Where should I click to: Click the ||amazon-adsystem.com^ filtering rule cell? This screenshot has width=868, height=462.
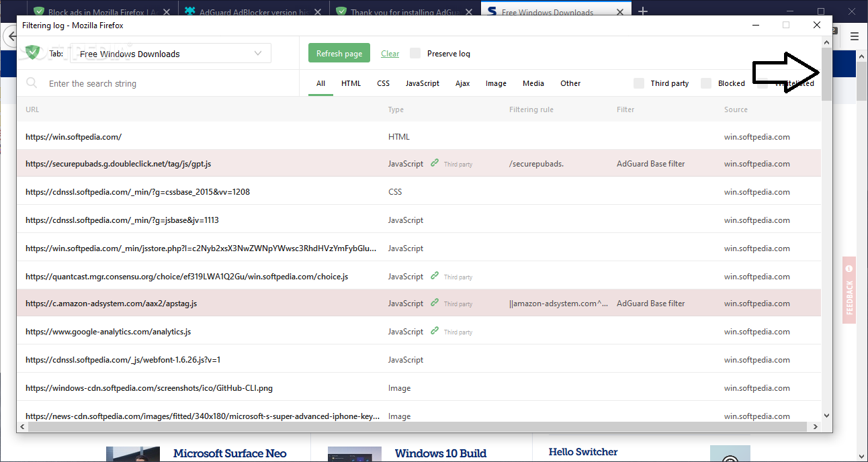pyautogui.click(x=559, y=304)
